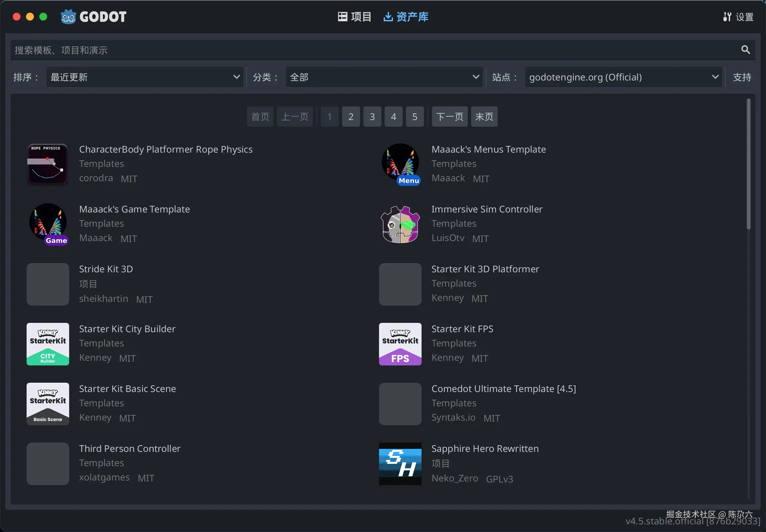Expand the category dropdown showing 全部

pos(384,77)
